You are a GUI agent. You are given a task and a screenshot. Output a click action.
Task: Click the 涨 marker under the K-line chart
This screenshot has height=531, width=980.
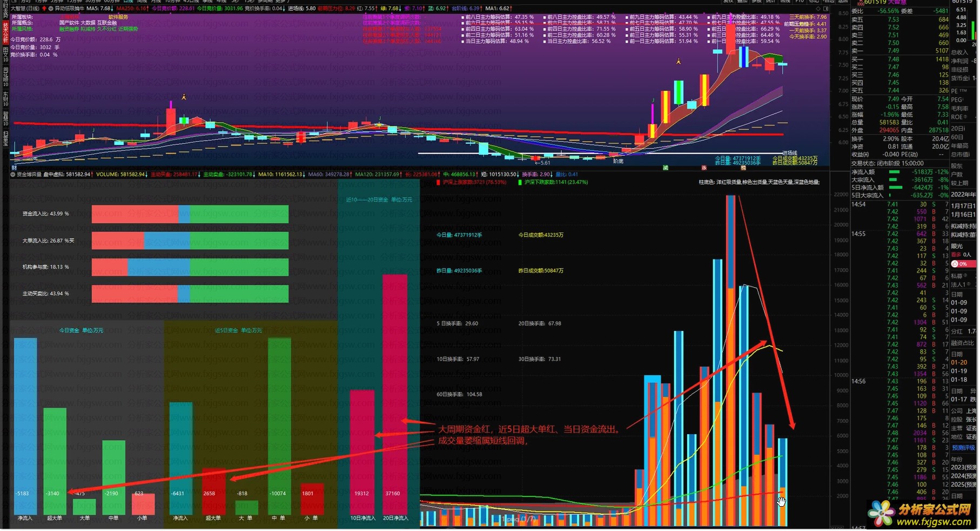(x=704, y=168)
